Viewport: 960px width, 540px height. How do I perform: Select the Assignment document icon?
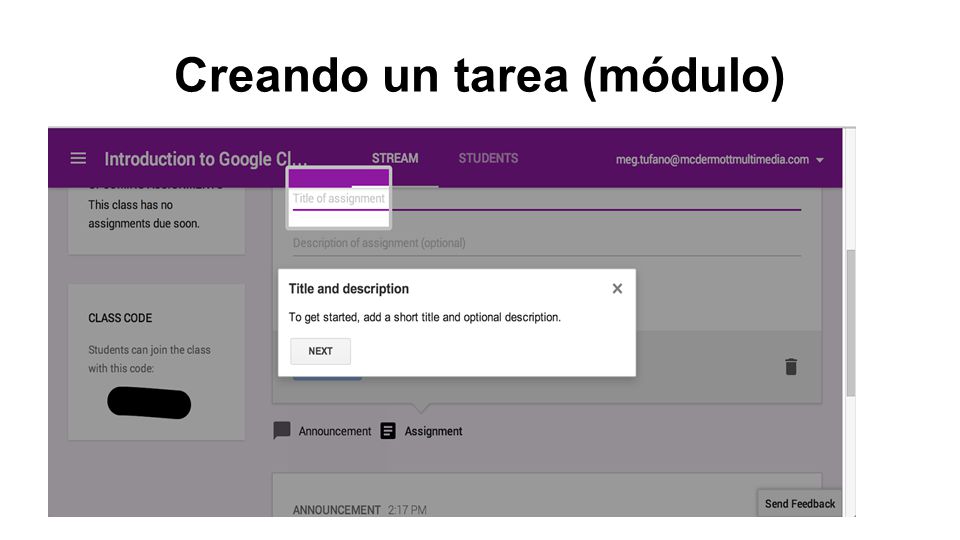(x=388, y=431)
